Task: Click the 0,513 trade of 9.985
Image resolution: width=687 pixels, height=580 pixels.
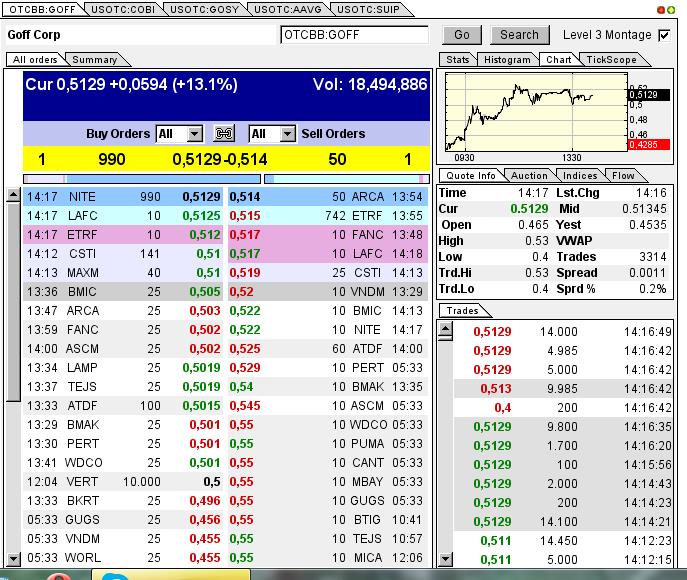Action: click(x=563, y=389)
